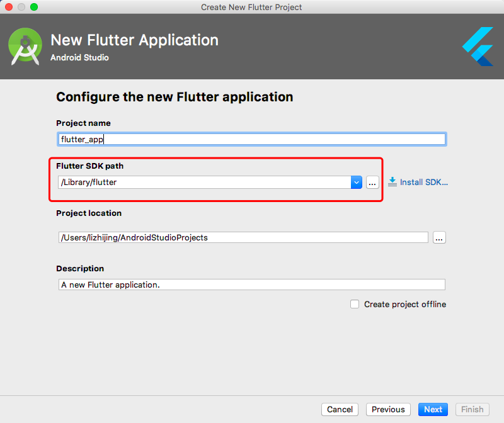Browse for the project location via ellipsis button
Screen dimensions: 504x423
(439, 238)
